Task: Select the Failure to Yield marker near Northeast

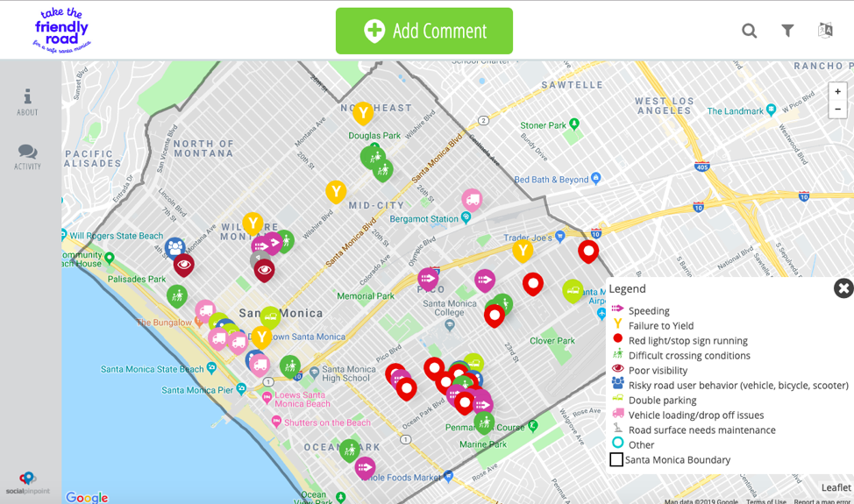Action: pos(362,112)
